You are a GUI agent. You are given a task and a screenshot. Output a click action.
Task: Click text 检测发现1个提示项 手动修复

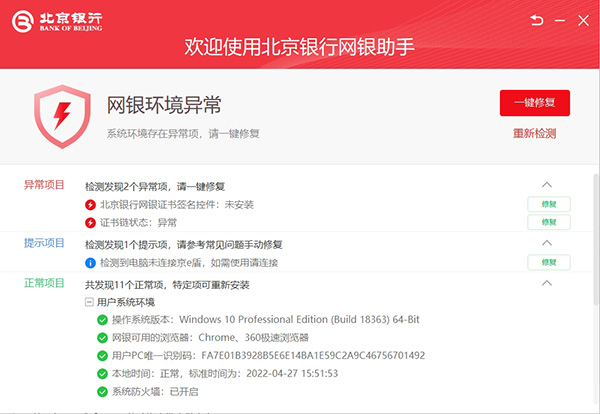coord(184,245)
